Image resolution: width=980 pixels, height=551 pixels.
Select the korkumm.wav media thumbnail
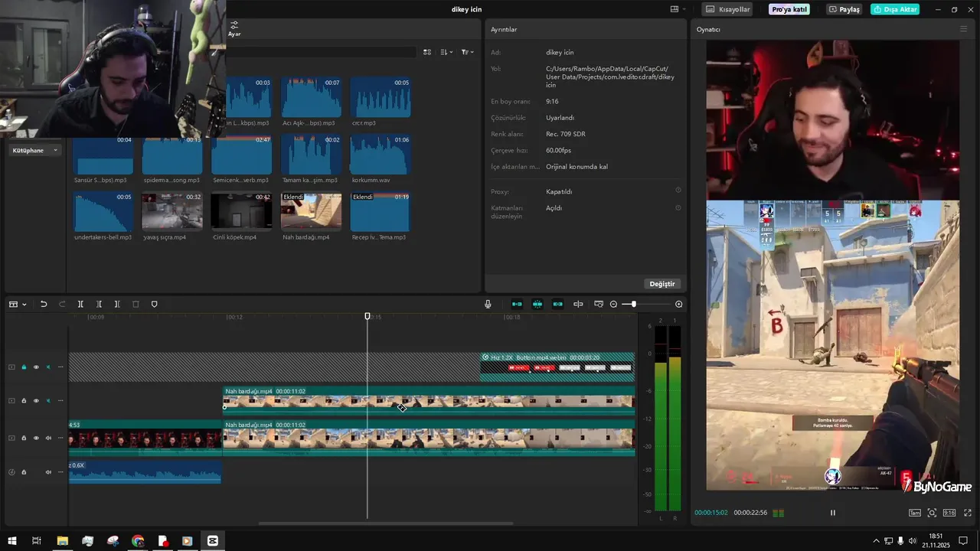(x=381, y=155)
